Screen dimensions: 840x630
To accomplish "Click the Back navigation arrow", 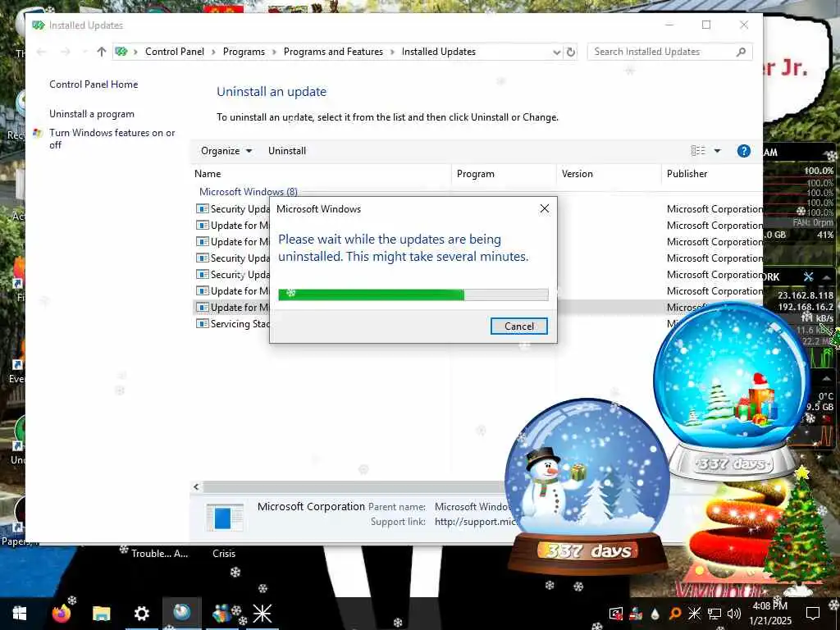I will (x=41, y=52).
